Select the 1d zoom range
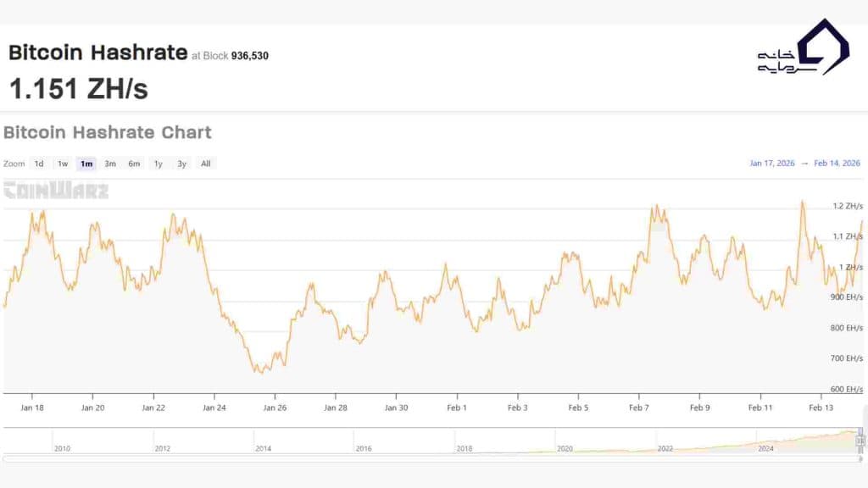 [x=39, y=164]
